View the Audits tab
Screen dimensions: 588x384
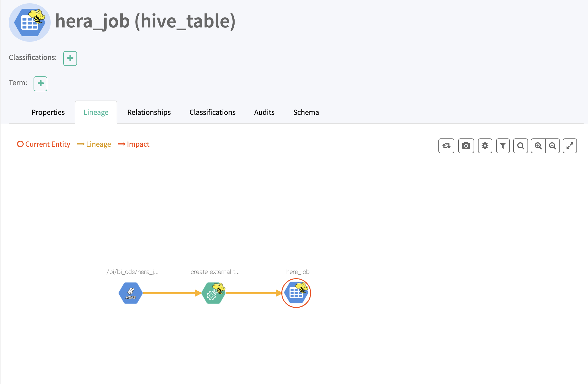[264, 112]
